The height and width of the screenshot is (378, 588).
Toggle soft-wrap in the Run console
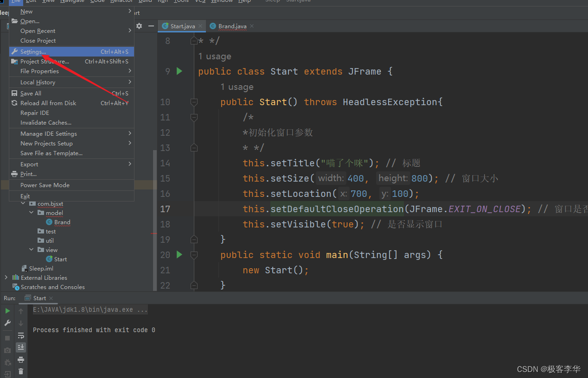point(21,335)
